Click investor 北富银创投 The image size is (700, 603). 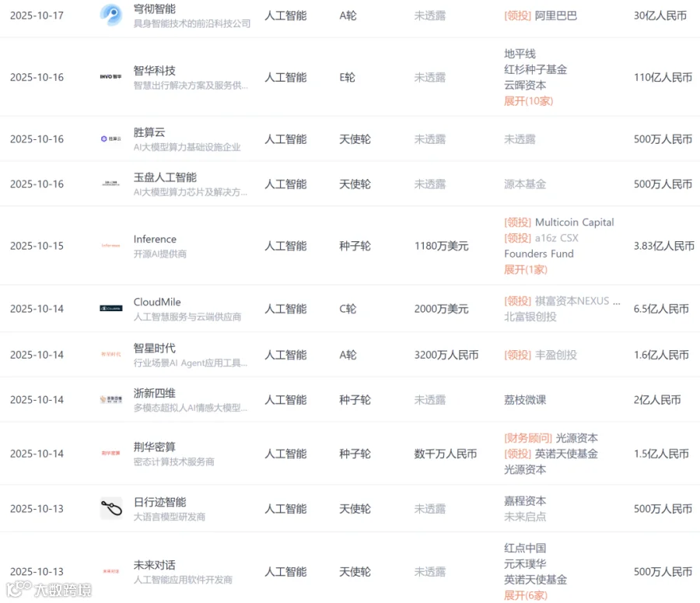(530, 317)
